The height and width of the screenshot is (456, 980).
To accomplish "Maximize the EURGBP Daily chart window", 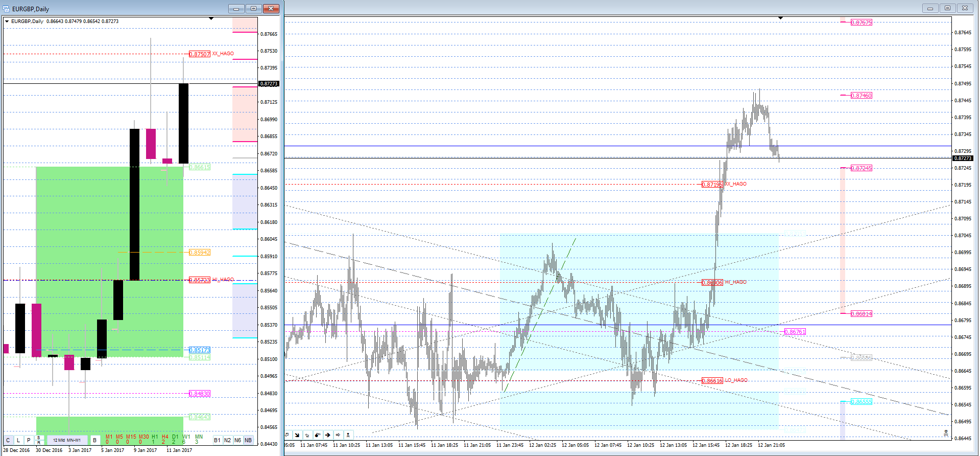I will click(x=253, y=9).
